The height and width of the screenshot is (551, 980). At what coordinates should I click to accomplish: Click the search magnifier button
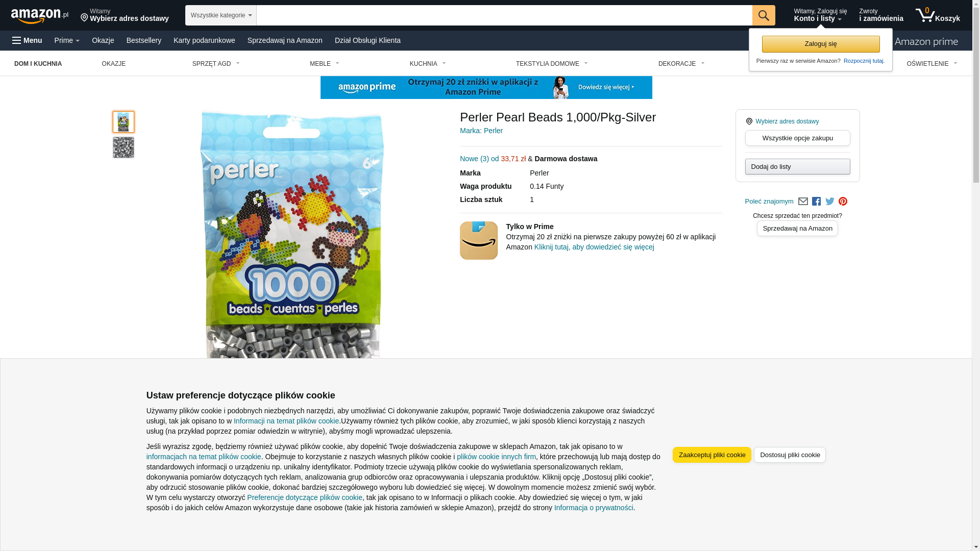click(x=764, y=15)
